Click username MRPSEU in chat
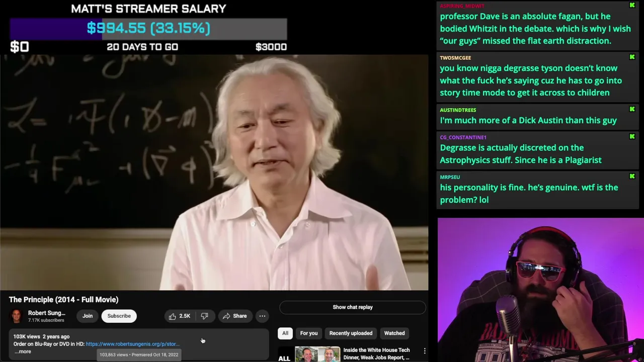The height and width of the screenshot is (362, 644). coord(450,177)
